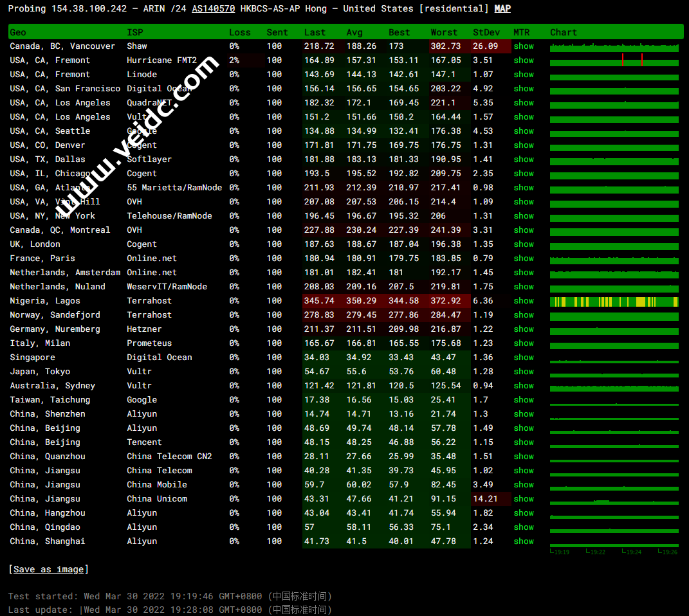Click the AS140570 link

[213, 8]
